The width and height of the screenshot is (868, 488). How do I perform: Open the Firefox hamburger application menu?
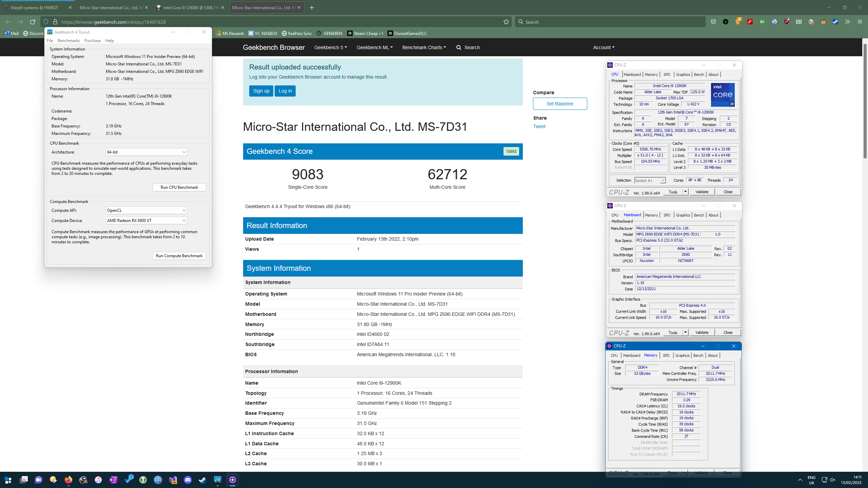(x=860, y=22)
